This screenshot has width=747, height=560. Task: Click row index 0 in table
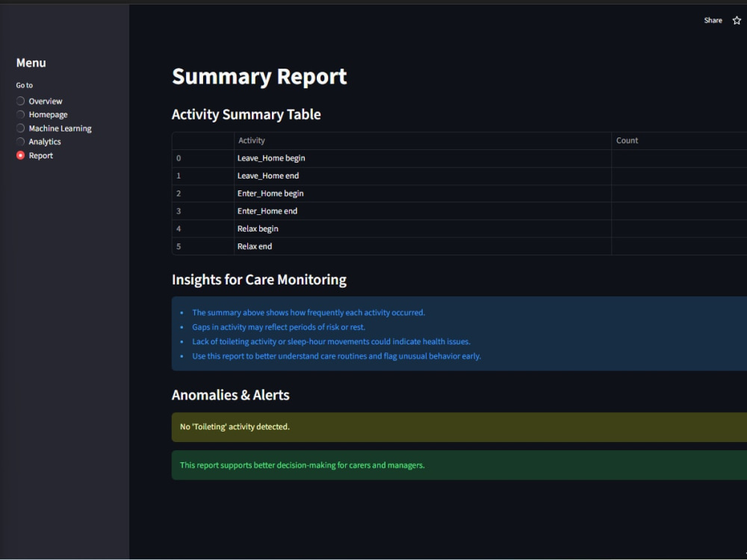pos(203,158)
